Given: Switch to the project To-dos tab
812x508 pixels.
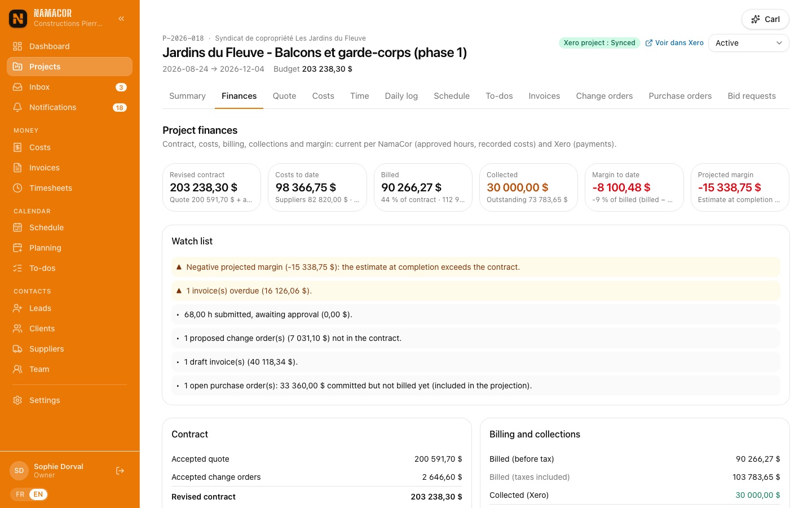Looking at the screenshot, I should click(499, 96).
